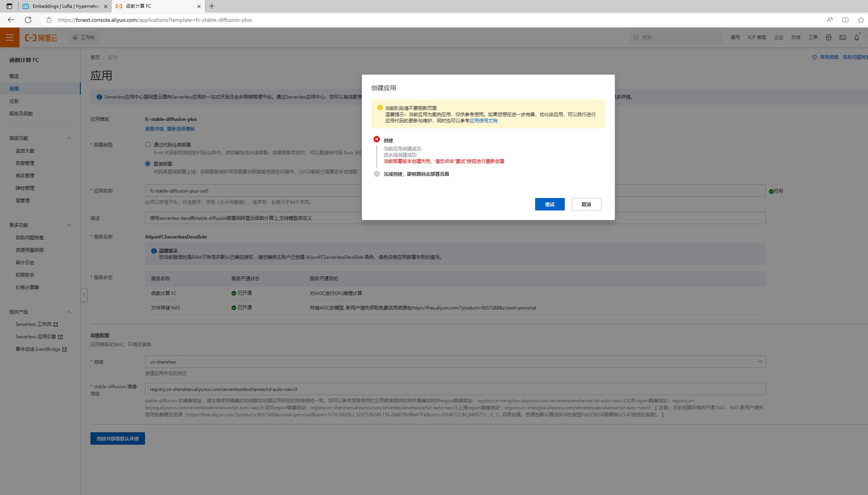The image size is (868, 495).
Task: Click 查看详情 under application template
Action: pos(154,129)
